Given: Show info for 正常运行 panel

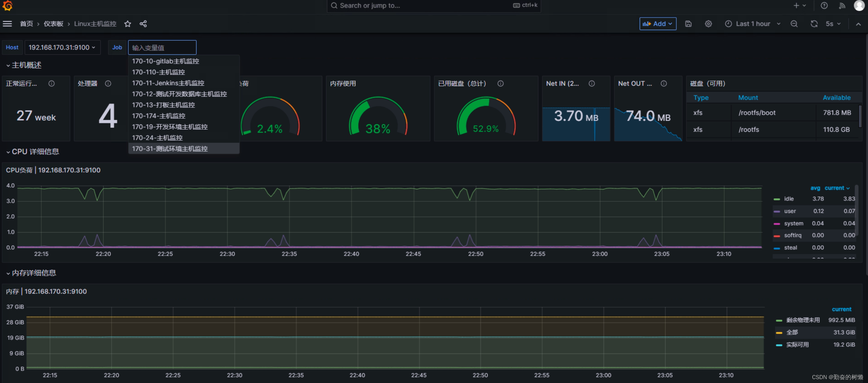Looking at the screenshot, I should [x=51, y=83].
